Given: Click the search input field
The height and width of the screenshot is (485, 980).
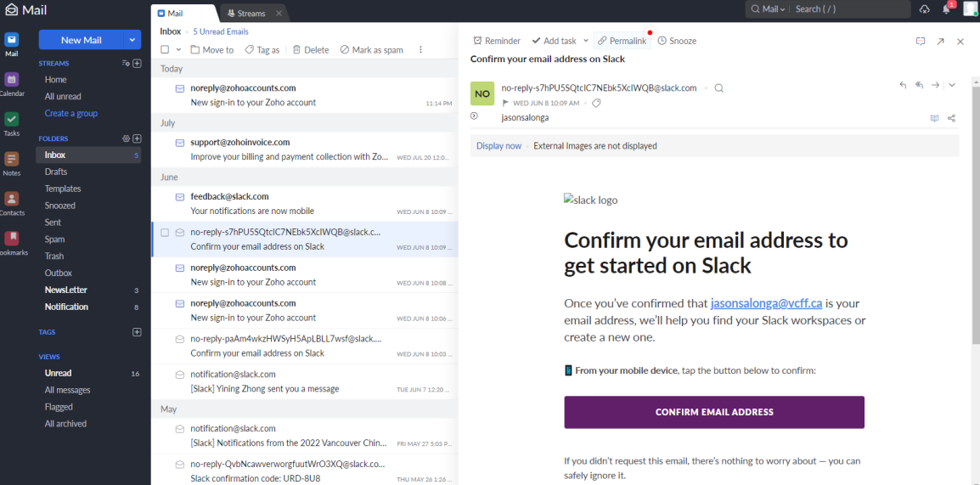Looking at the screenshot, I should (x=849, y=9).
